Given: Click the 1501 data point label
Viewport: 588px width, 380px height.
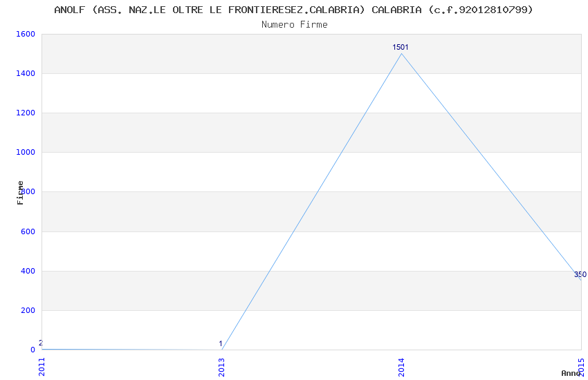Looking at the screenshot, I should [401, 47].
